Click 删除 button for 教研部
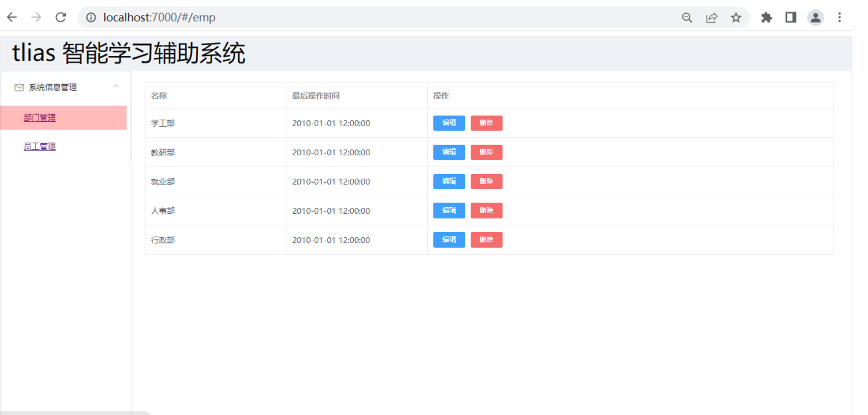Image resolution: width=868 pixels, height=415 pixels. point(486,152)
